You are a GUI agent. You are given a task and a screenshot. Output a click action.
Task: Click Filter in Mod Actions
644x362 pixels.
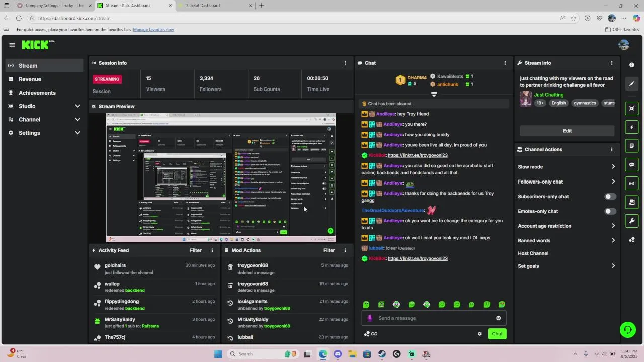(329, 250)
